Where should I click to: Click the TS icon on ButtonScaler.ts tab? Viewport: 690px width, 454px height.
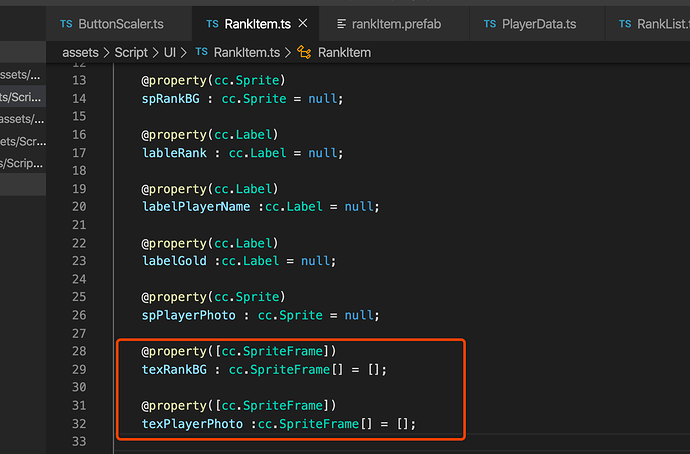coord(66,23)
